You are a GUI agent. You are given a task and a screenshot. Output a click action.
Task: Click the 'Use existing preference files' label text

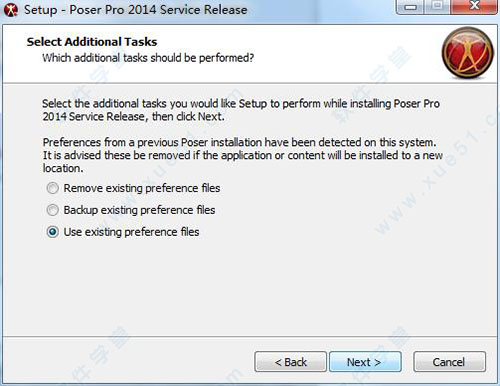131,232
